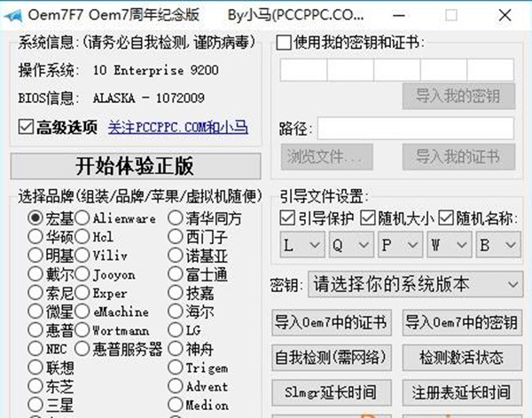532x418 pixels.
Task: Run 自我检测(需网络) self check
Action: click(332, 358)
